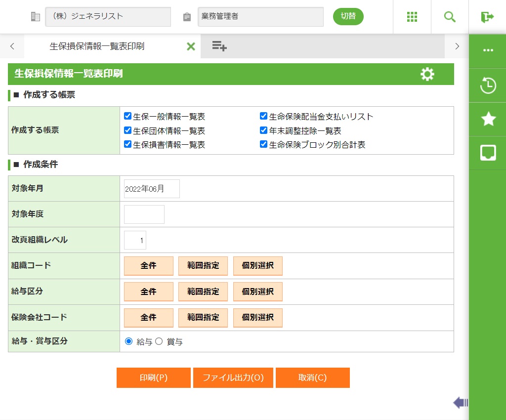Viewport: 506px width, 420px height.
Task: Click the logout exit icon
Action: click(487, 17)
